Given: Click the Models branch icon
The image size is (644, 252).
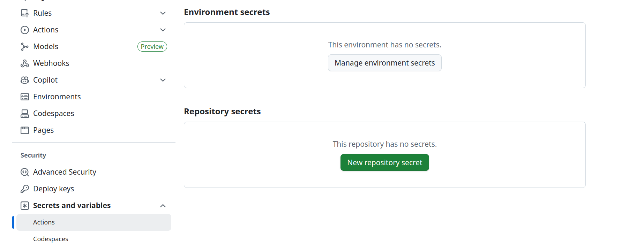Looking at the screenshot, I should coord(25,47).
